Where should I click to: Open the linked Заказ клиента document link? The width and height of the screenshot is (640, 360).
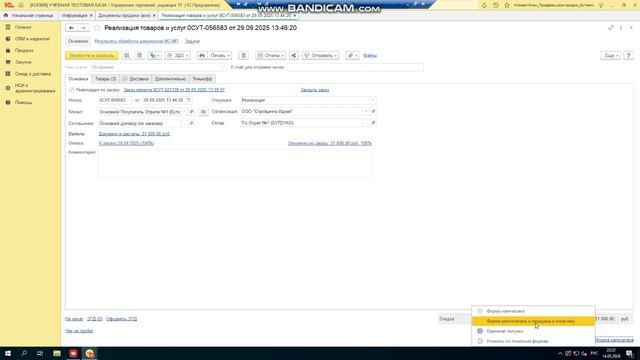pos(174,90)
